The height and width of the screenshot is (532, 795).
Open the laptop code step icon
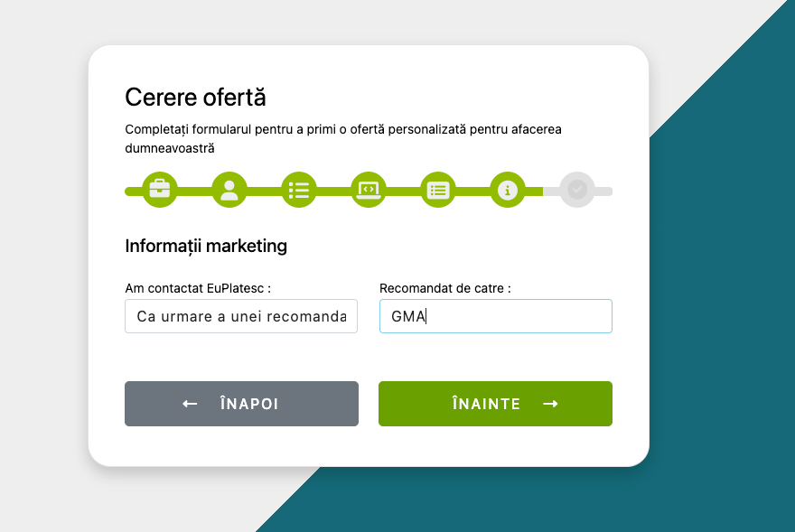(369, 190)
